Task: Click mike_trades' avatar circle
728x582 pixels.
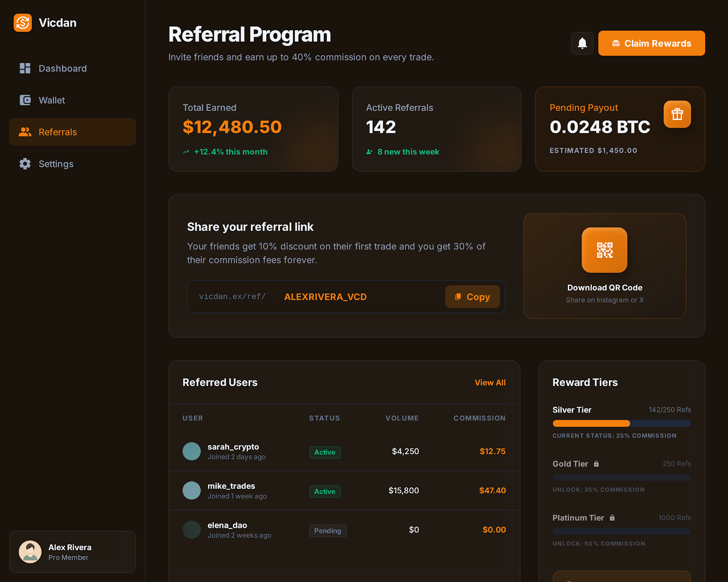Action: 192,491
